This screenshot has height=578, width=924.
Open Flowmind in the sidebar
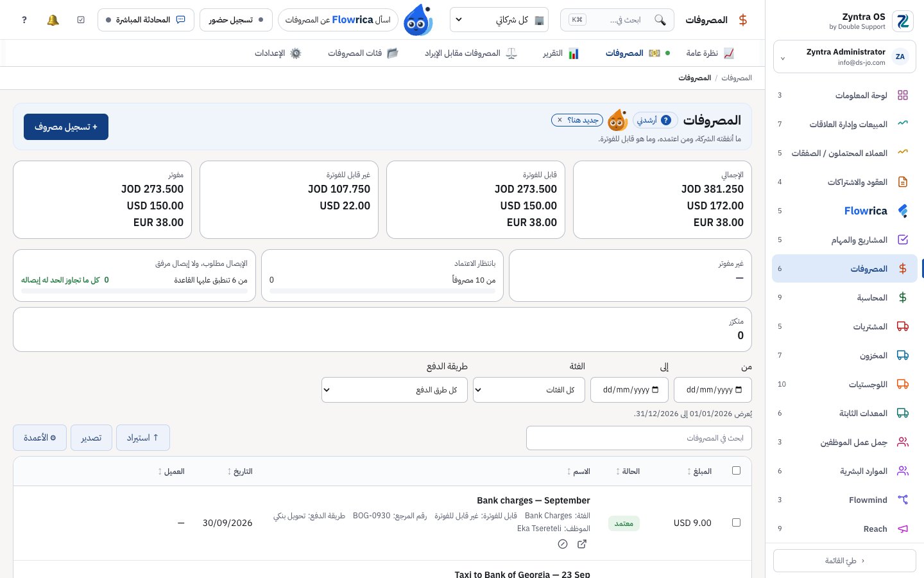pos(844,500)
